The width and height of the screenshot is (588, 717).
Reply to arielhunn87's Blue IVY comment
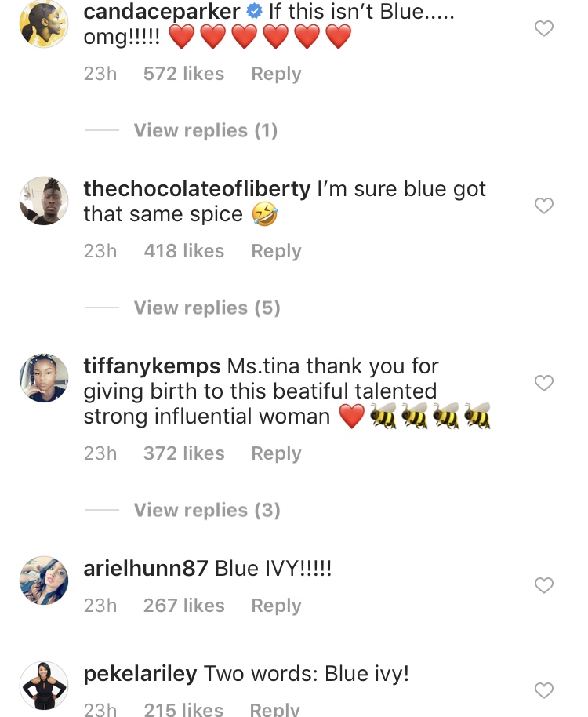pos(276,606)
